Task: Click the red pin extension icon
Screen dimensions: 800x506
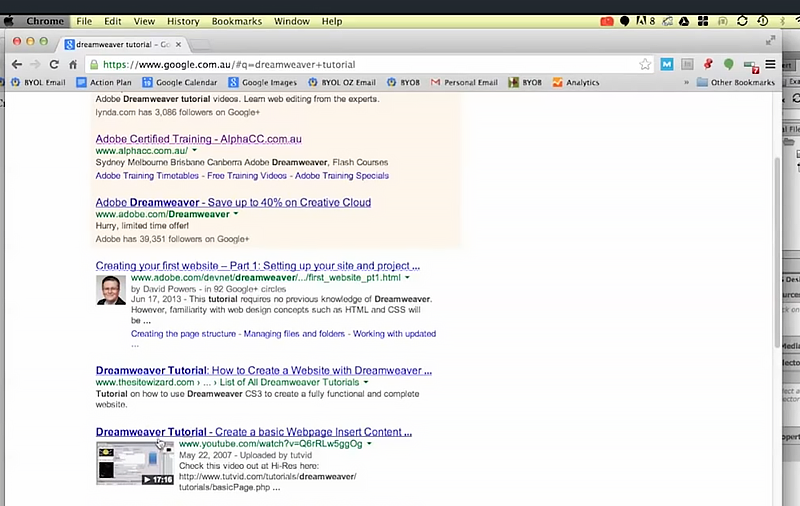Action: coord(708,64)
